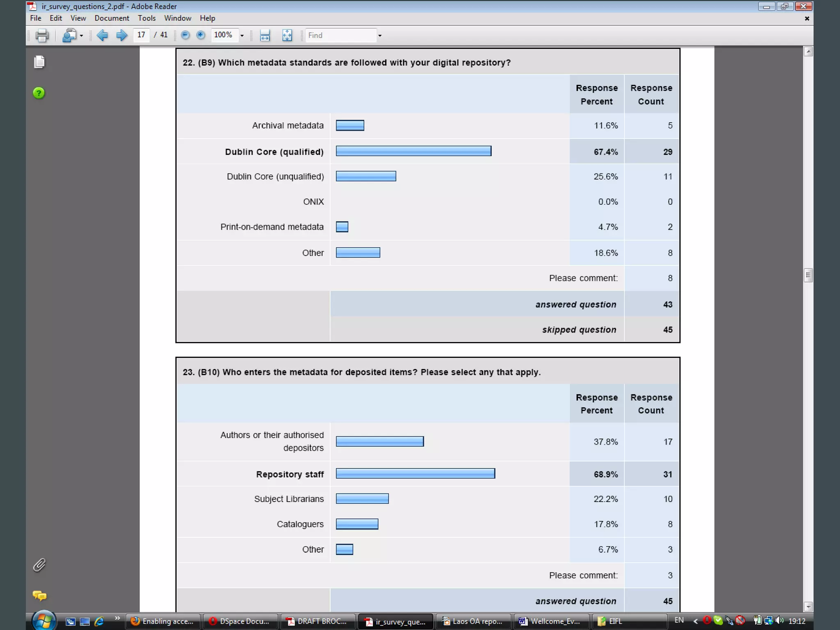This screenshot has height=630, width=840.
Task: Select the fit full page icon
Action: (287, 35)
